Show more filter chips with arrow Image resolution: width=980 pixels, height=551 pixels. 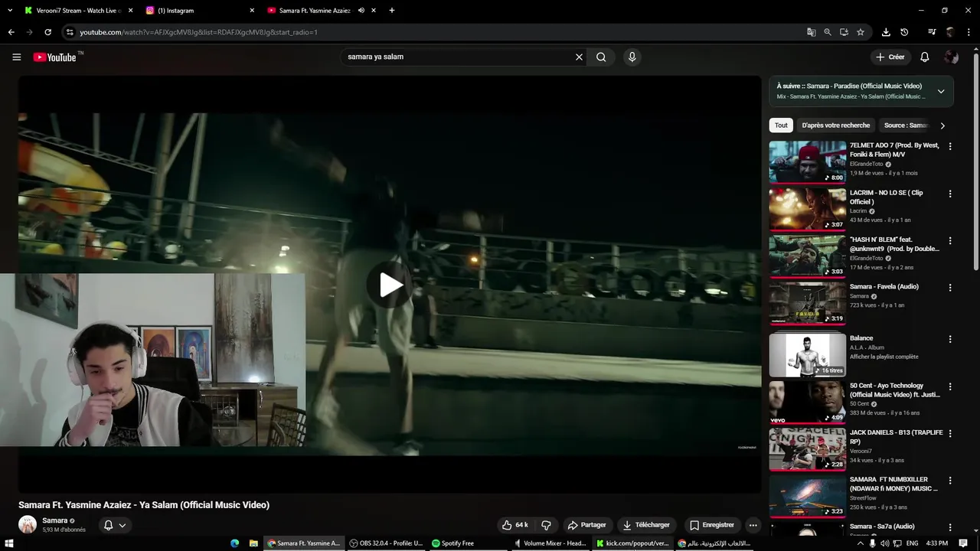942,126
